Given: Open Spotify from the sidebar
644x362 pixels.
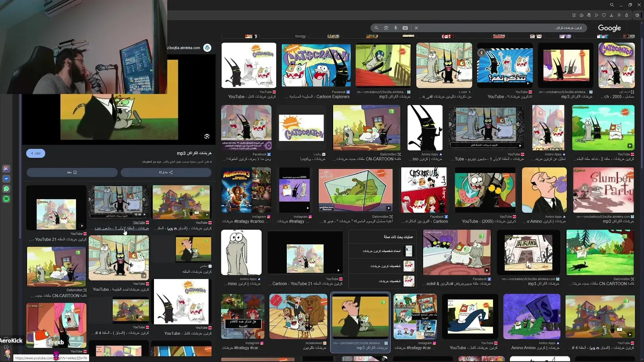Looking at the screenshot, I should (x=7, y=199).
